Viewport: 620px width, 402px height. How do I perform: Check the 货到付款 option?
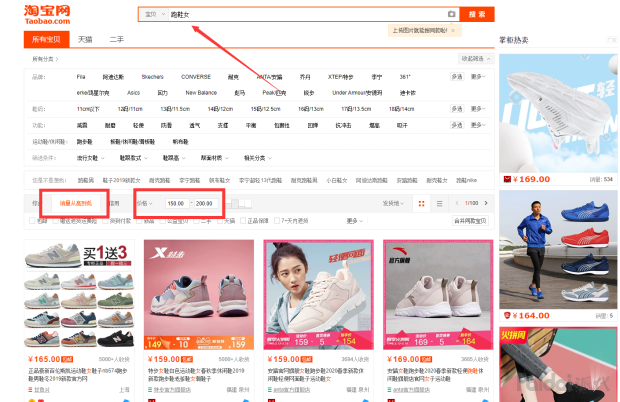(x=105, y=221)
